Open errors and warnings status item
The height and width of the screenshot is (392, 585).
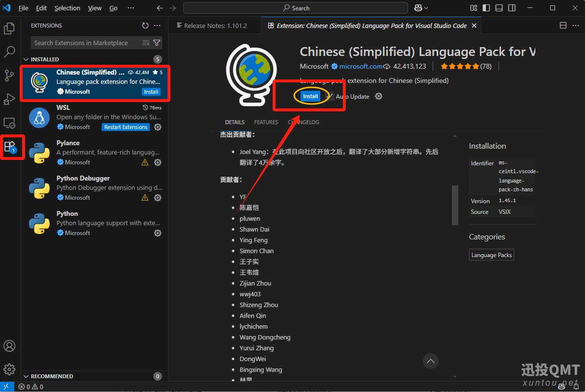[31, 387]
